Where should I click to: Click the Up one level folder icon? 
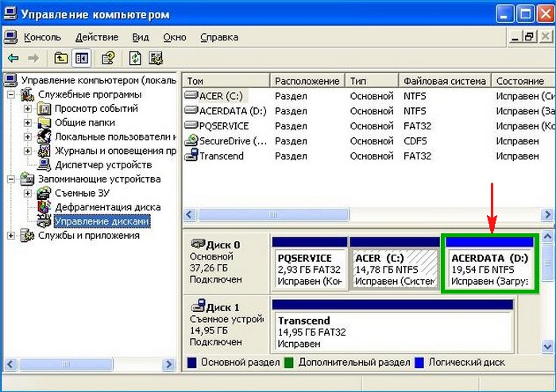[60, 58]
